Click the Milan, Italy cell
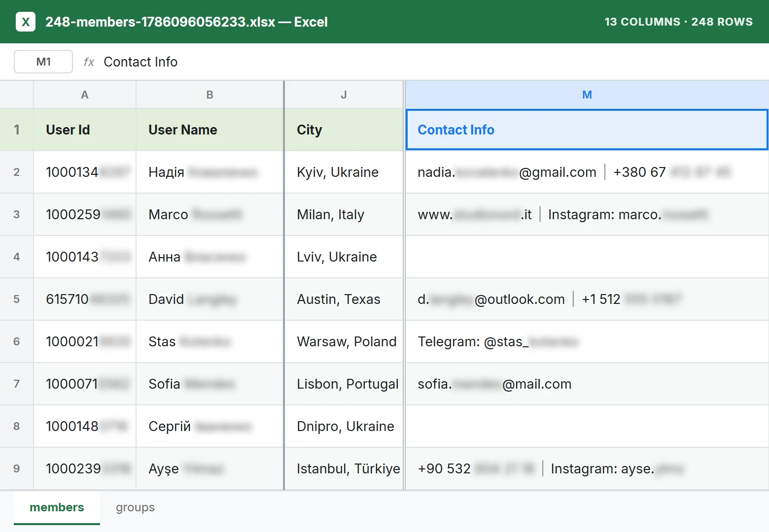 344,214
